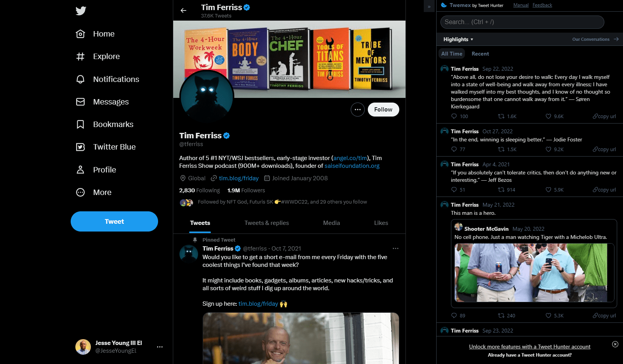Click the Oct 7, 2021 pinned tweet date
The image size is (623, 364).
(286, 249)
